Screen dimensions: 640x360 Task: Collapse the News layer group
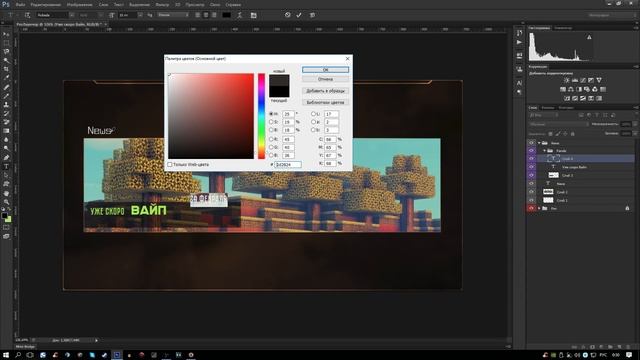point(539,143)
